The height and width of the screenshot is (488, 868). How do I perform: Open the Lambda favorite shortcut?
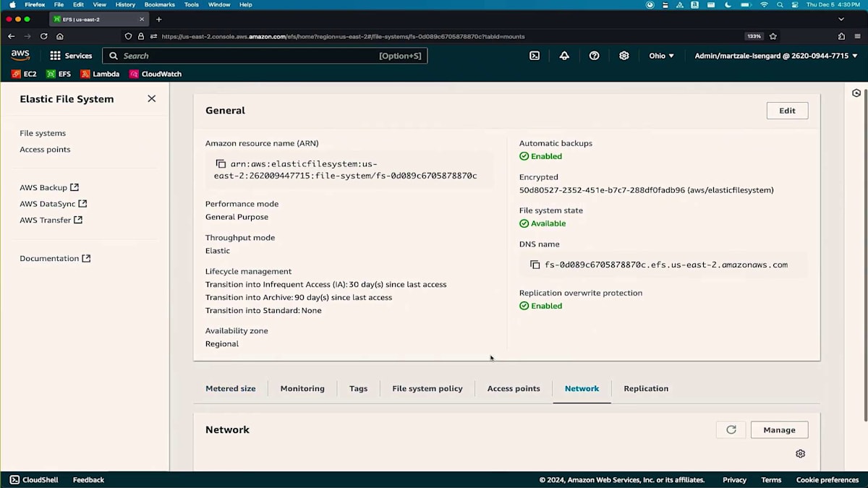click(x=100, y=74)
